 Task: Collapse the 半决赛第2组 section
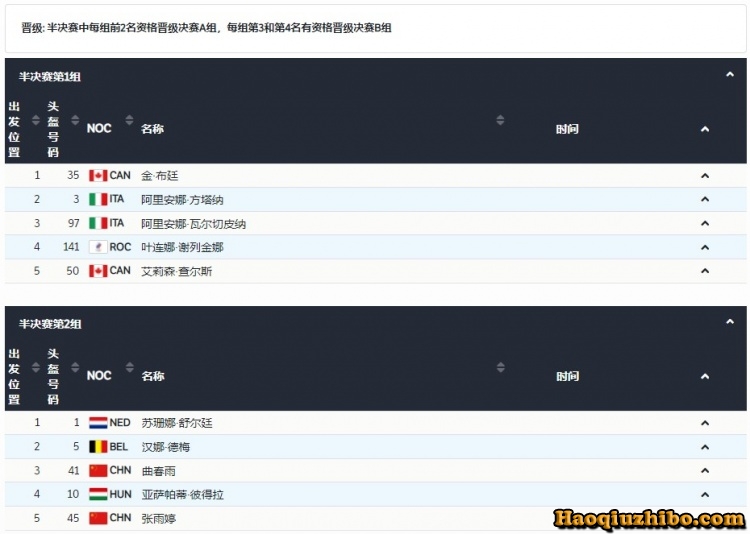pyautogui.click(x=729, y=322)
